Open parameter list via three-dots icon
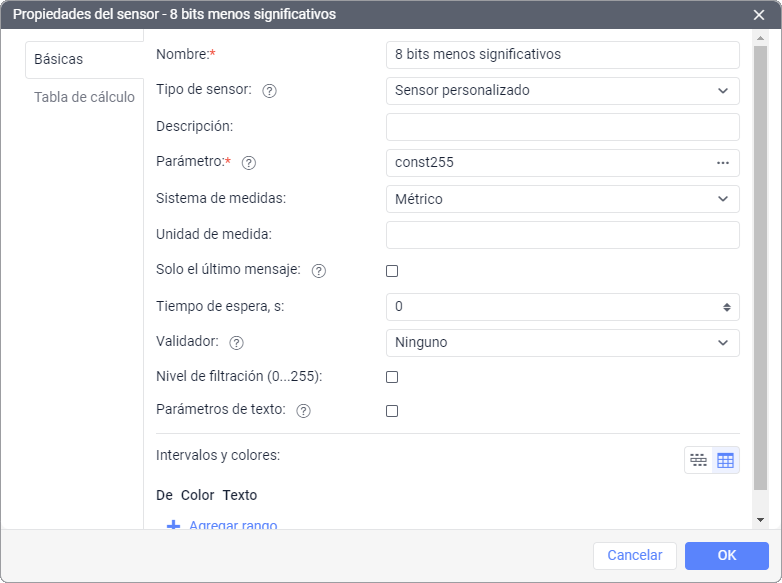The image size is (782, 583). pos(723,163)
